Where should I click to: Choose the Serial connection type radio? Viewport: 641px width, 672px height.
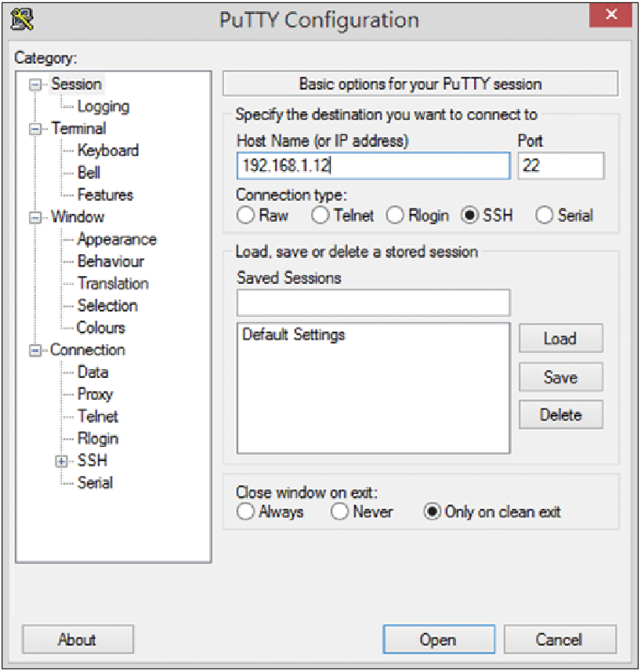pyautogui.click(x=544, y=215)
